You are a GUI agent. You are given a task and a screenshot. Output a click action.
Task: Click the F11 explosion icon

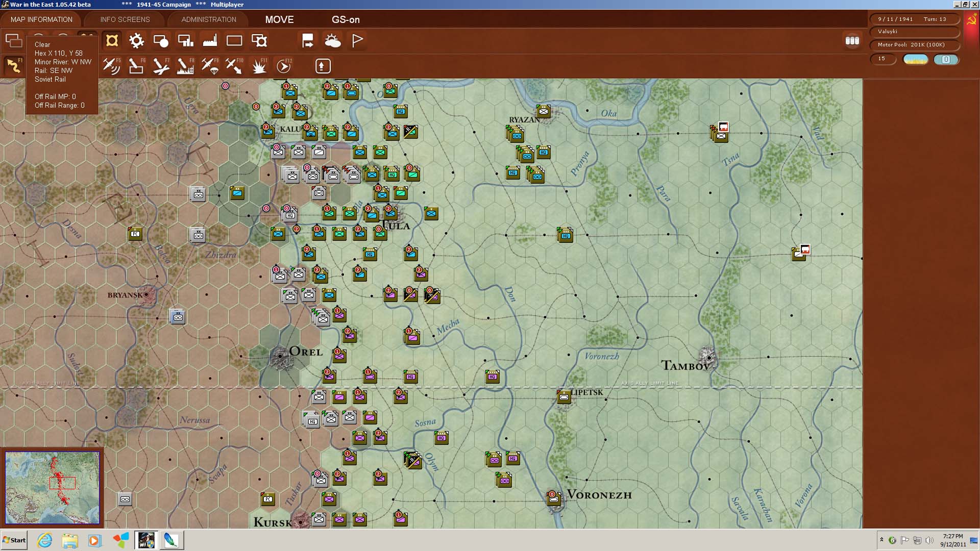(x=259, y=66)
